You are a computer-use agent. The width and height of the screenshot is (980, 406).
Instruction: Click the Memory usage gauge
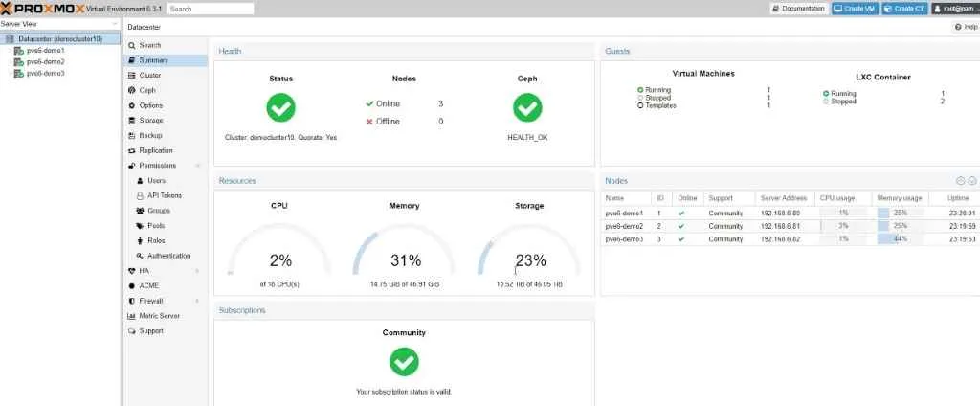405,250
